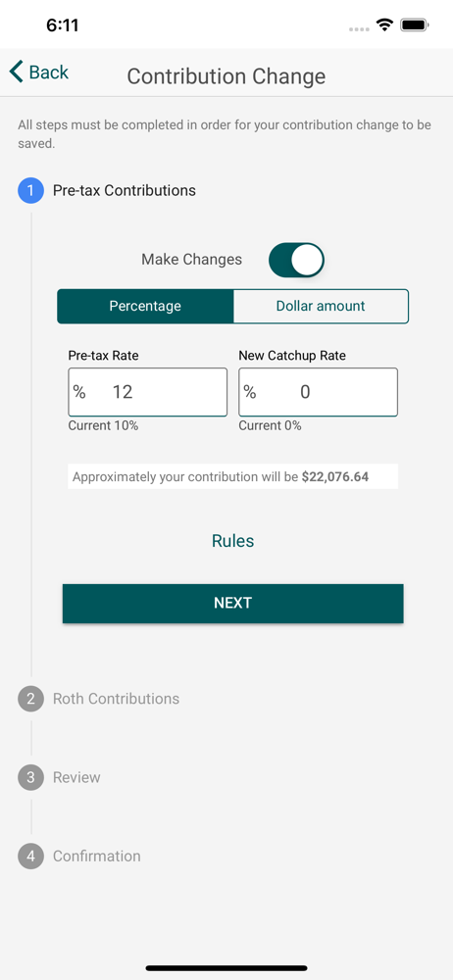453x980 pixels.
Task: Switch to the Dollar amount segment
Action: point(321,306)
